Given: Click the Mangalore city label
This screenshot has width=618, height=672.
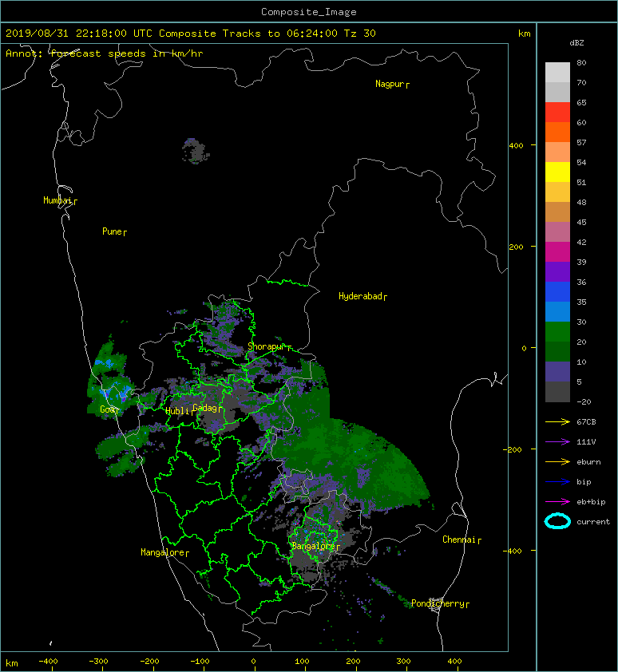Looking at the screenshot, I should [163, 552].
